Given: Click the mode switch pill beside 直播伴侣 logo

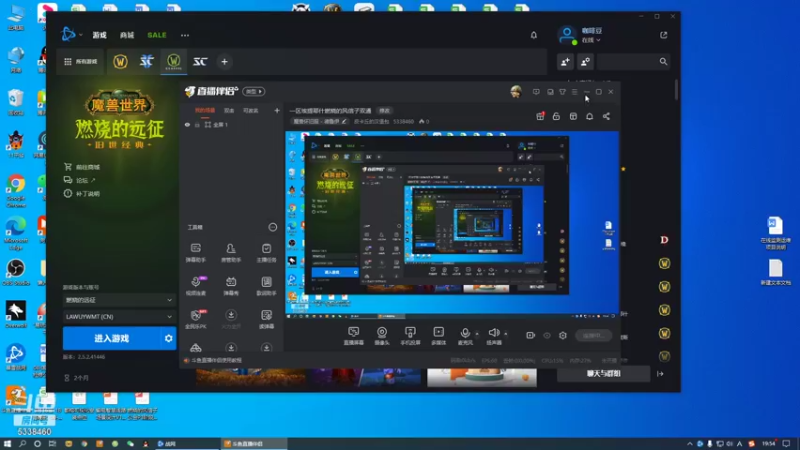Looking at the screenshot, I should (254, 91).
